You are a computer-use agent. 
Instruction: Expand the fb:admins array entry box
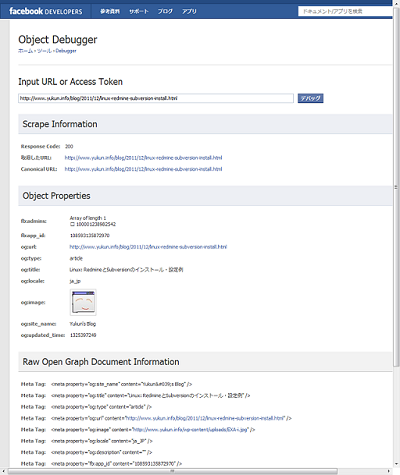(72, 224)
